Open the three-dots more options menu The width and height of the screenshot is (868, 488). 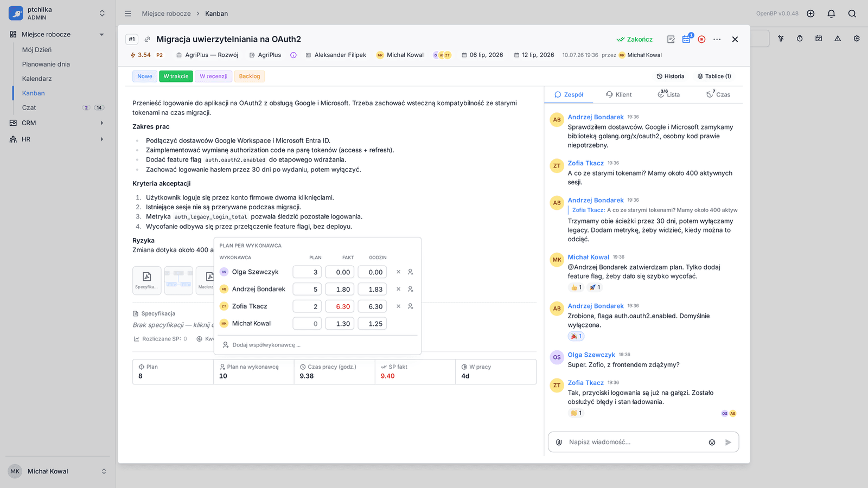pos(717,39)
